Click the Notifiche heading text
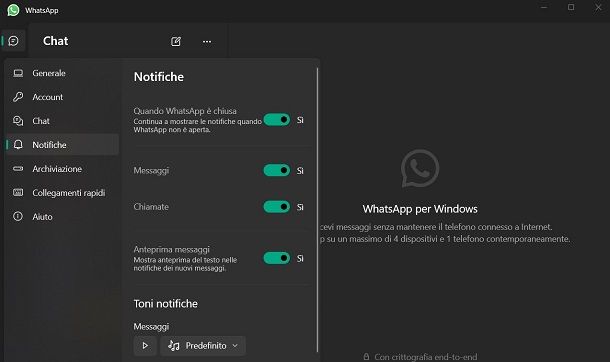This screenshot has width=610, height=362. [x=159, y=77]
